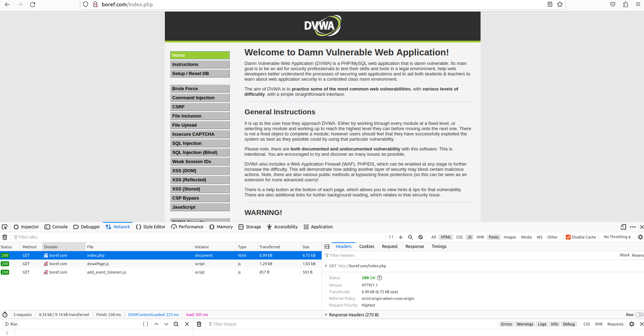
Task: Toggle console Errors filter
Action: (x=506, y=324)
